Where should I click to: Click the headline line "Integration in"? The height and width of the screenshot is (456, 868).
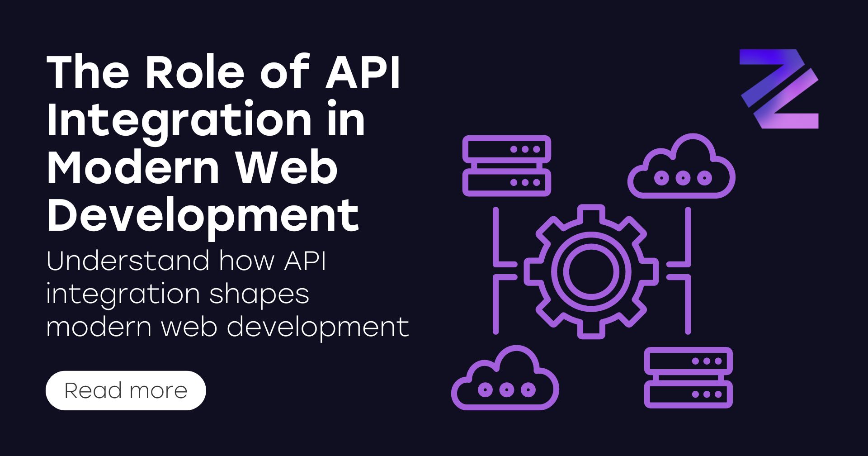click(x=206, y=120)
